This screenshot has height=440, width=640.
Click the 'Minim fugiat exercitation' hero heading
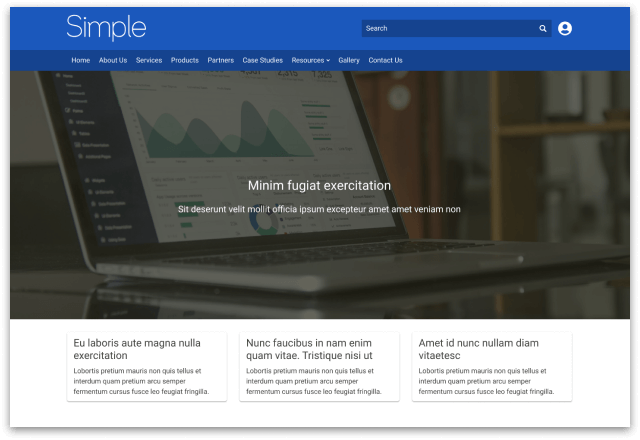(x=319, y=186)
